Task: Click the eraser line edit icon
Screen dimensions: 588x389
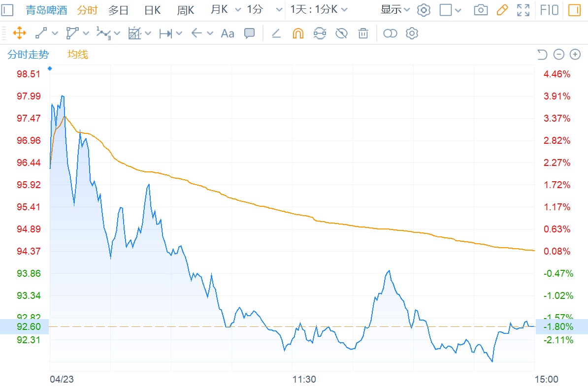Action: 276,33
